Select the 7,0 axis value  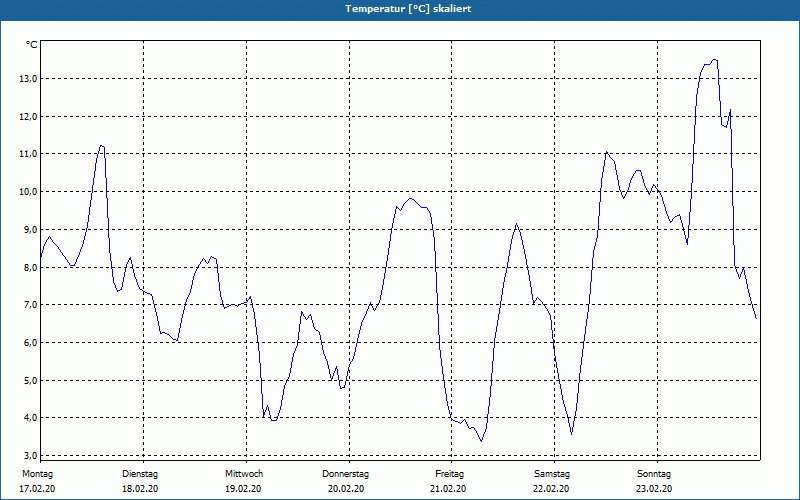30,305
